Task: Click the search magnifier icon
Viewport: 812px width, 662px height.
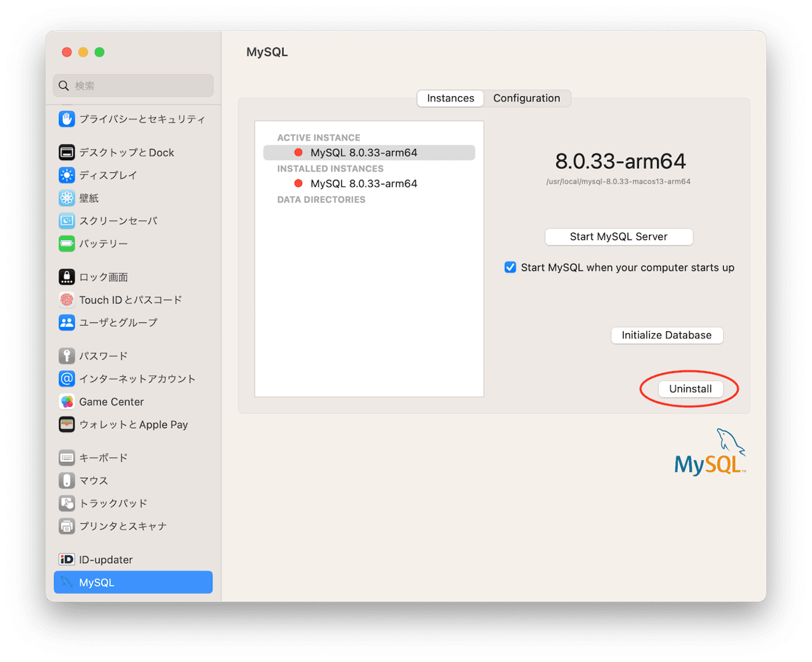Action: [x=63, y=85]
